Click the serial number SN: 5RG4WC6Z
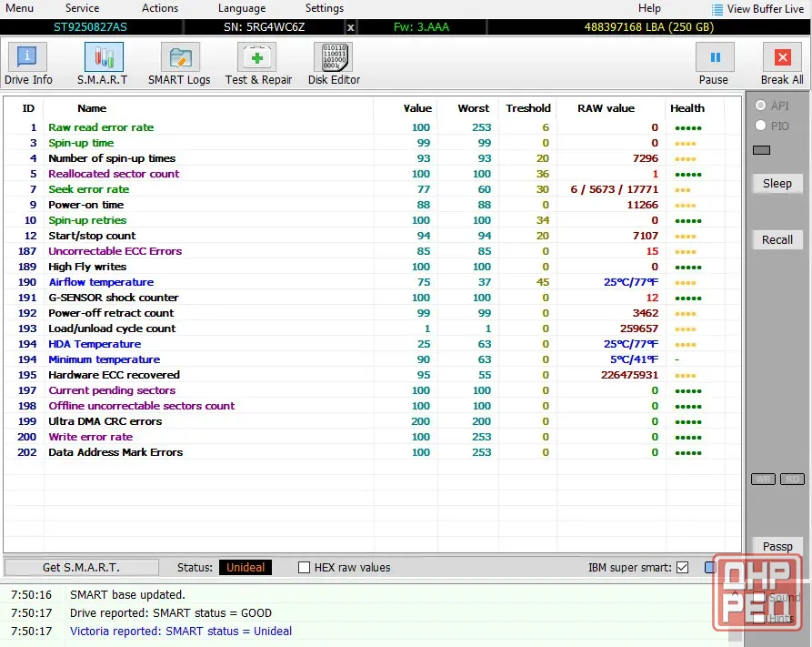The height and width of the screenshot is (647, 812). coord(264,27)
